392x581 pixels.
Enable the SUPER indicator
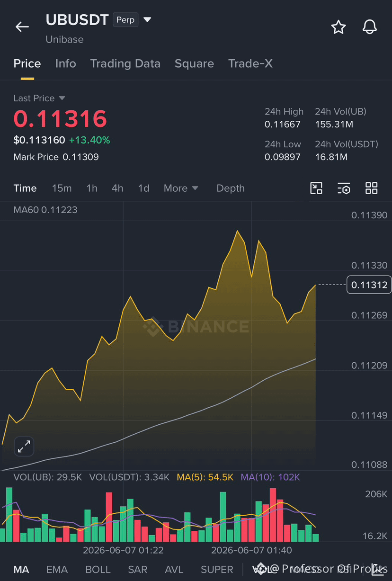pos(217,569)
